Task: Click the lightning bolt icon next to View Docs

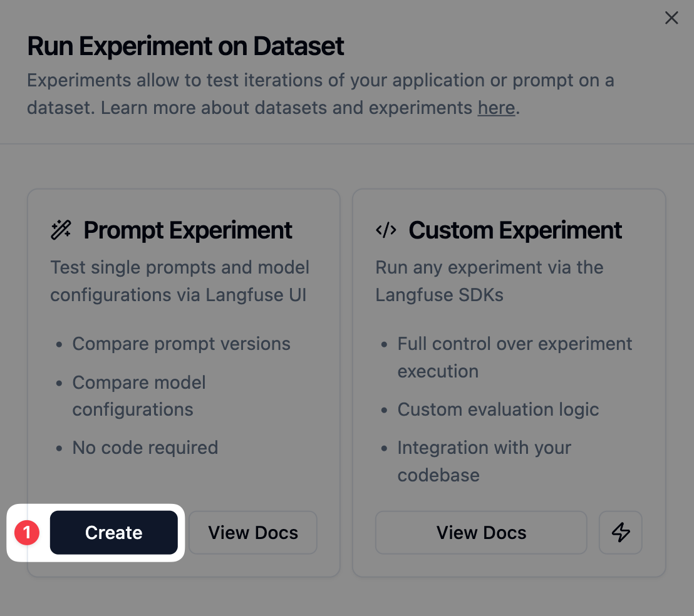Action: pyautogui.click(x=620, y=532)
